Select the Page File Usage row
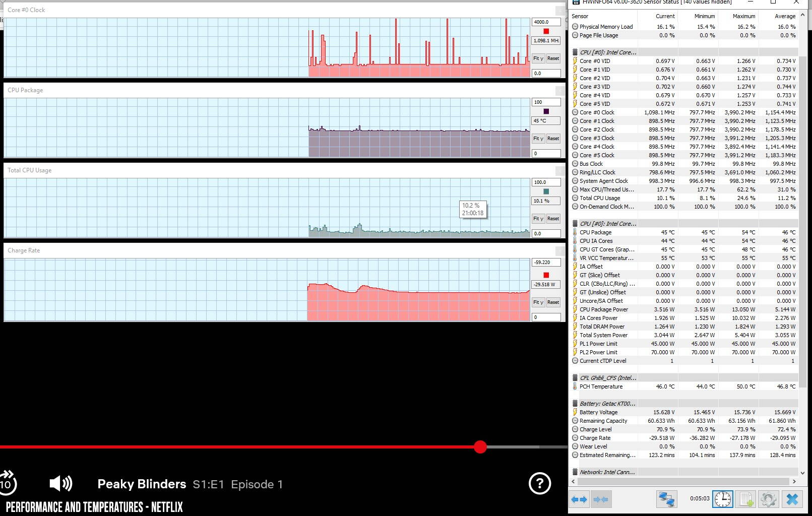The height and width of the screenshot is (516, 812). [x=684, y=35]
